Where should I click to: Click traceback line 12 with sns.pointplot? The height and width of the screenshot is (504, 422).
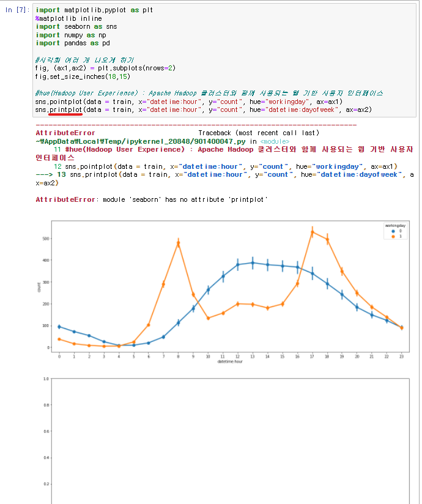pyautogui.click(x=226, y=166)
